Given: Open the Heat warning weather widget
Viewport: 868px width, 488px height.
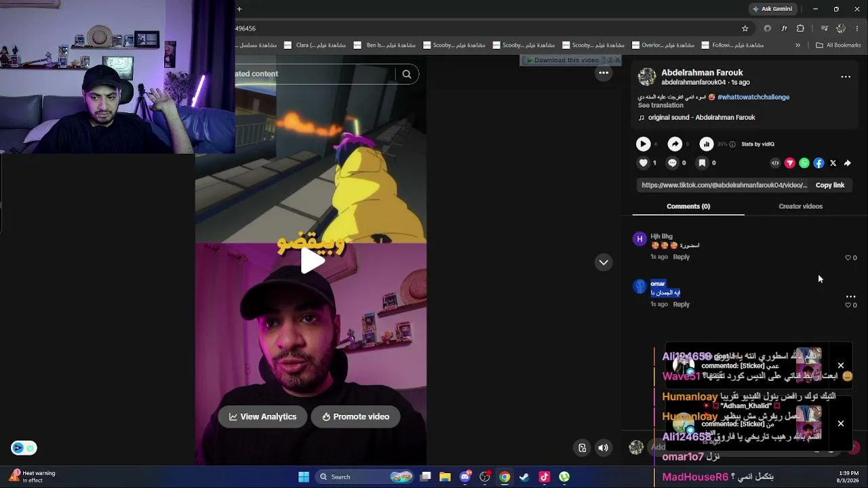Looking at the screenshot, I should 33,476.
